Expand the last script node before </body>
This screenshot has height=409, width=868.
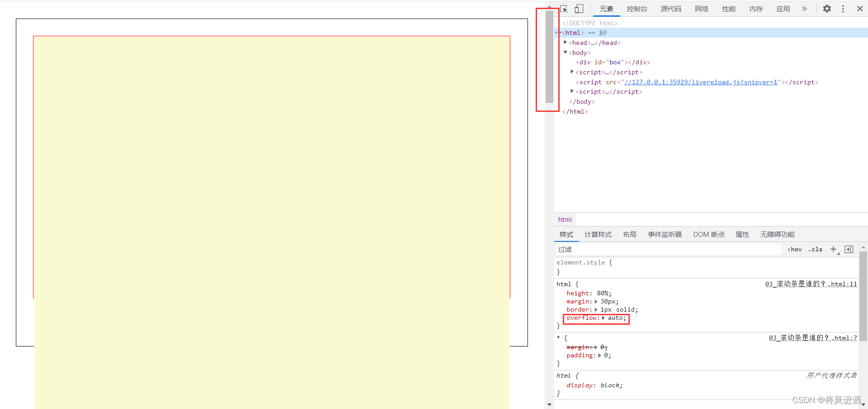[x=572, y=91]
